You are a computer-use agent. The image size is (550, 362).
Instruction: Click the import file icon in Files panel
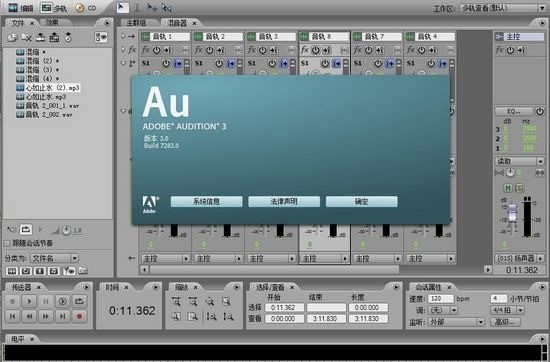(x=12, y=37)
